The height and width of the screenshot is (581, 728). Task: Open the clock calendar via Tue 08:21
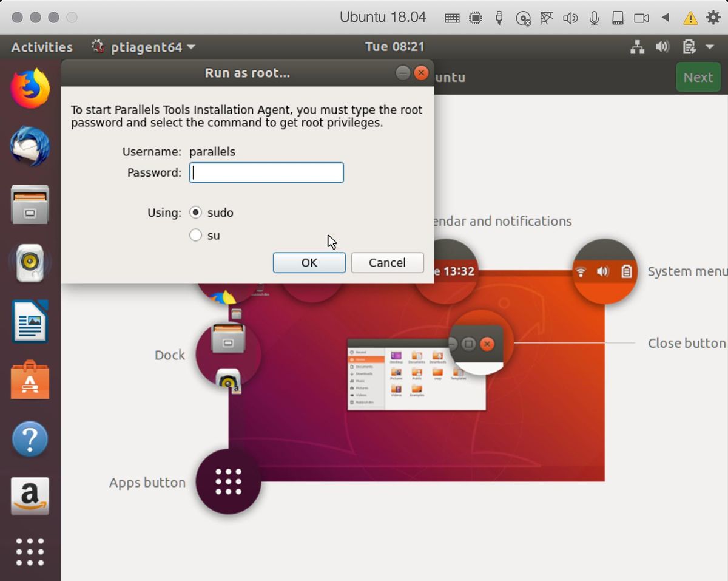coord(394,47)
